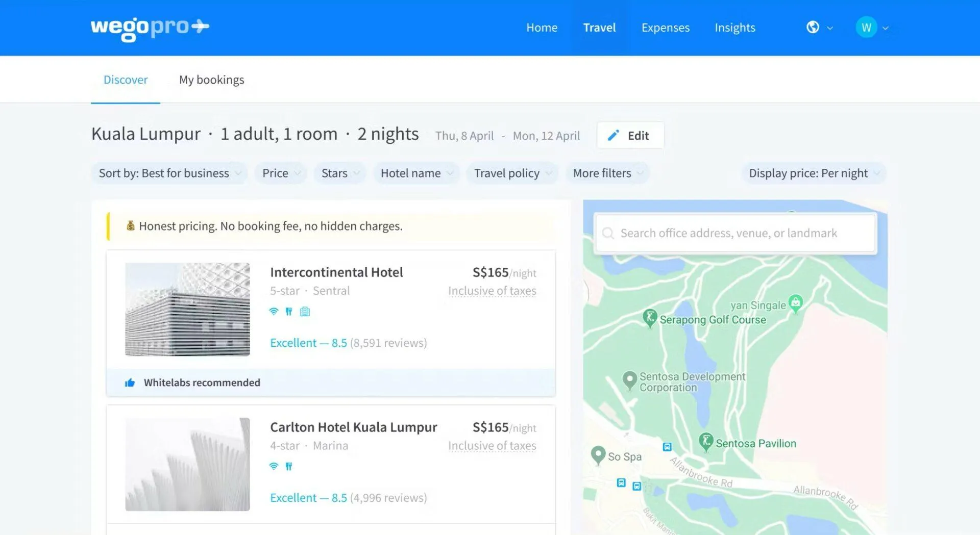This screenshot has width=980, height=535.
Task: Open the Price filter dropdown
Action: pos(281,173)
